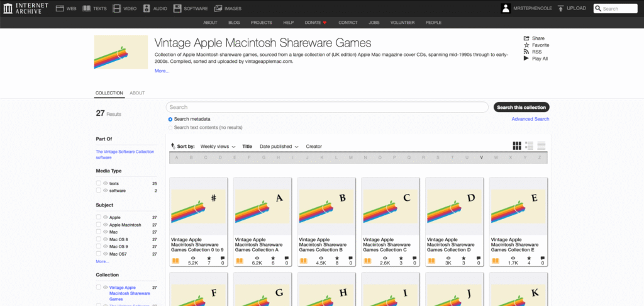The height and width of the screenshot is (306, 644).
Task: Open the Video film icon
Action: click(x=117, y=8)
